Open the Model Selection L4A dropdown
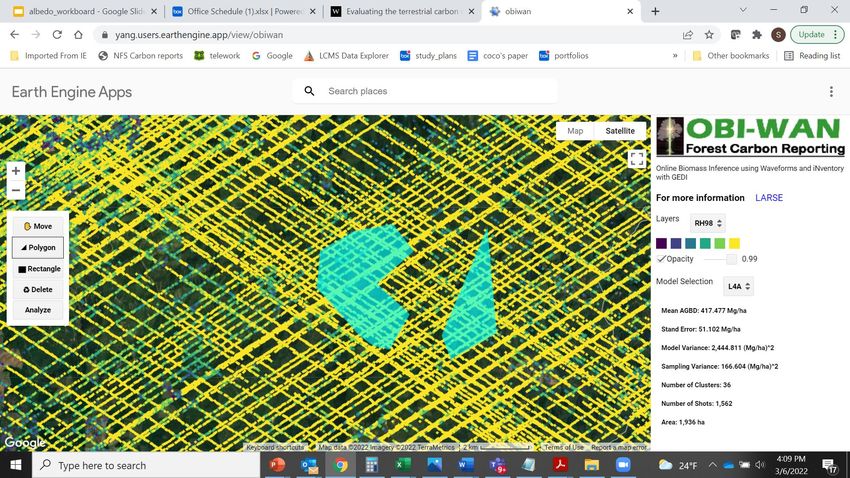Viewport: 850px width, 478px height. point(738,286)
